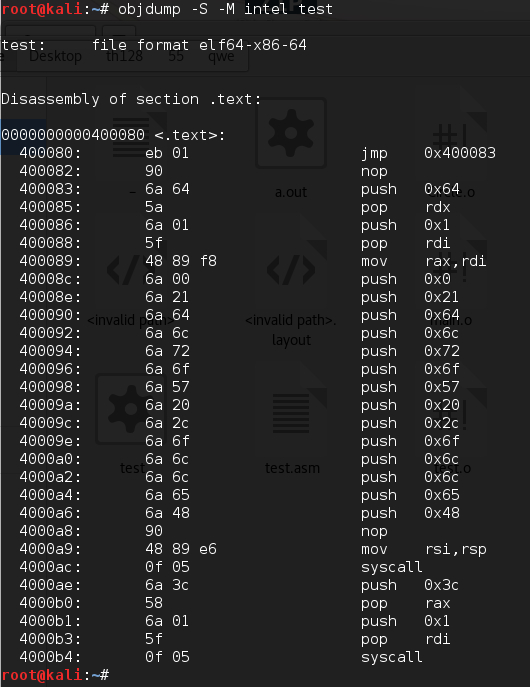Screen dimensions: 530x687
Task: Click the mov rsi,rsp instruction text
Action: pos(424,549)
